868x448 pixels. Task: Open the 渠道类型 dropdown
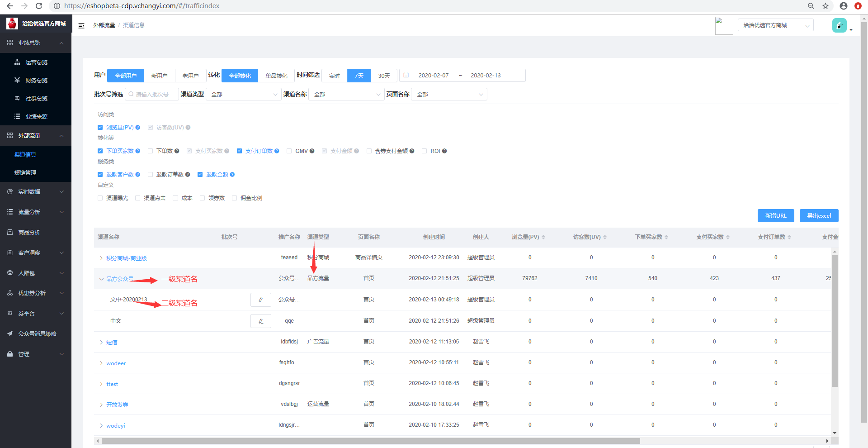(x=244, y=94)
